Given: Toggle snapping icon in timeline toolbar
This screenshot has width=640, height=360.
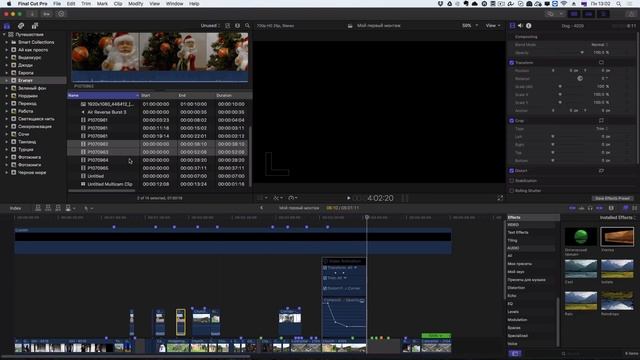Looking at the screenshot, I should 599,208.
